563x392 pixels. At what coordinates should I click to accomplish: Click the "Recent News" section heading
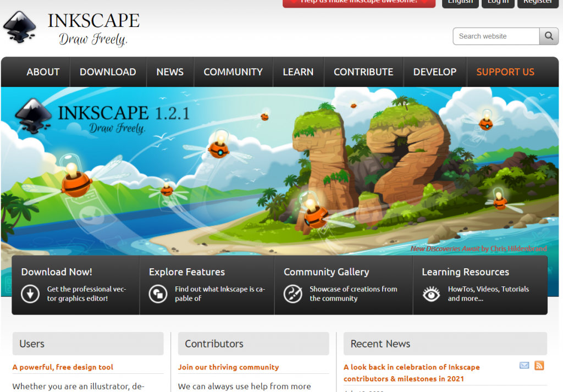[380, 344]
